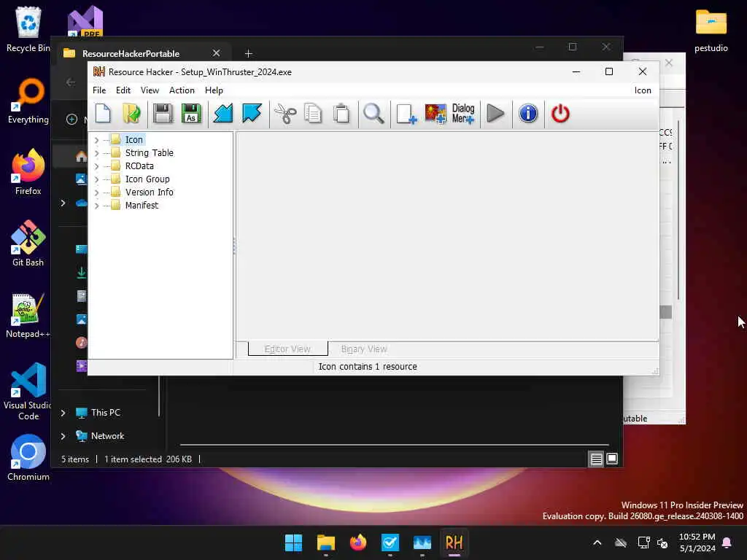Viewport: 747px width, 560px height.
Task: Click the Copy pages icon
Action: [x=313, y=114]
